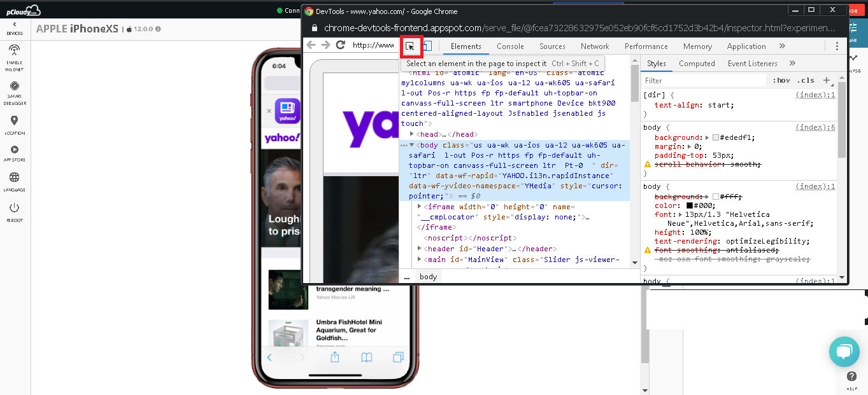Open the Performance tab
868x395 pixels.
(x=646, y=46)
